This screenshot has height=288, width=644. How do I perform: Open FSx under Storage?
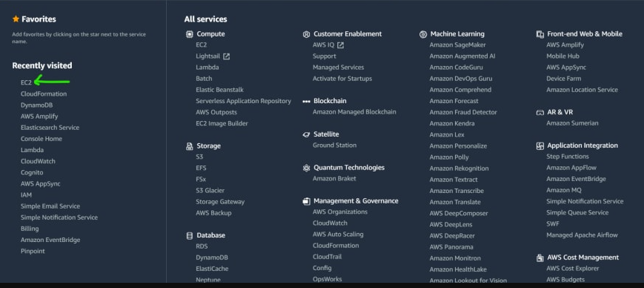coord(201,180)
